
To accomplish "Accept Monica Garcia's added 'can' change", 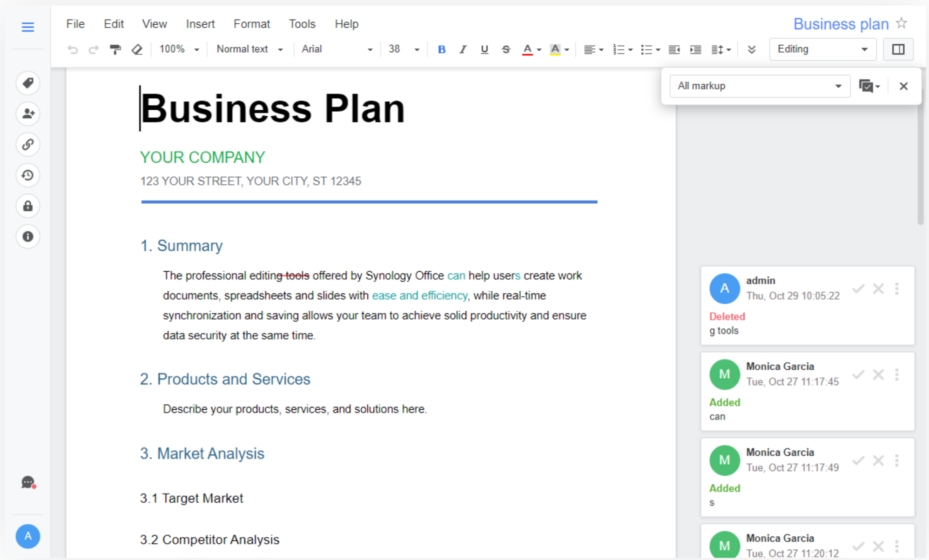I will click(x=858, y=374).
